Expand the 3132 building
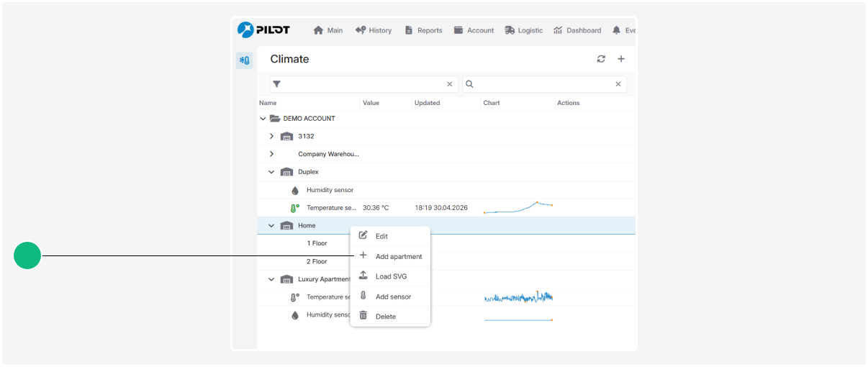The width and height of the screenshot is (868, 367). (x=271, y=137)
